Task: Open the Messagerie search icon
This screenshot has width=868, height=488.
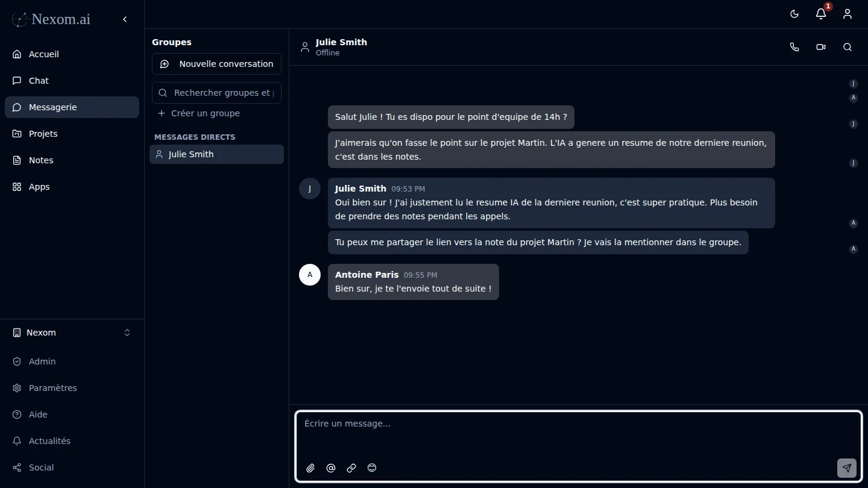Action: pos(162,93)
